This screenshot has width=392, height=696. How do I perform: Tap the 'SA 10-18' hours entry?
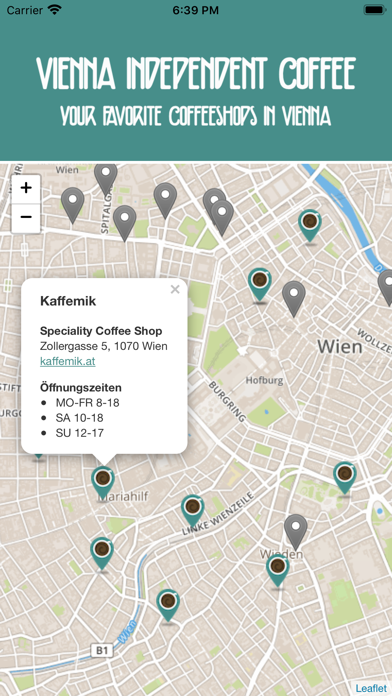click(79, 418)
